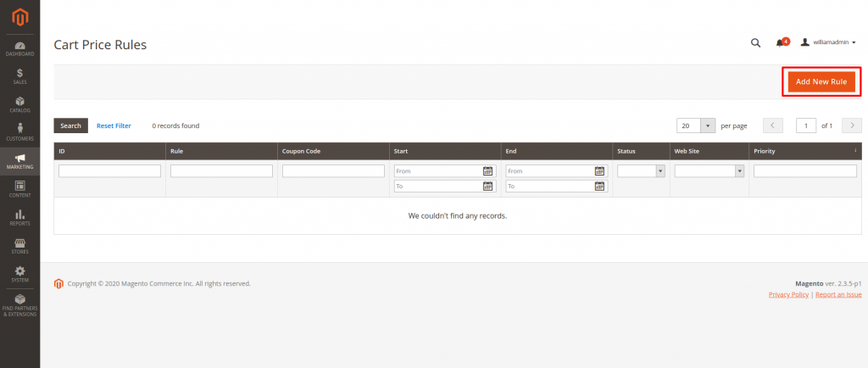Open the per page count dropdown
Screen dimensions: 868x368
click(x=708, y=125)
